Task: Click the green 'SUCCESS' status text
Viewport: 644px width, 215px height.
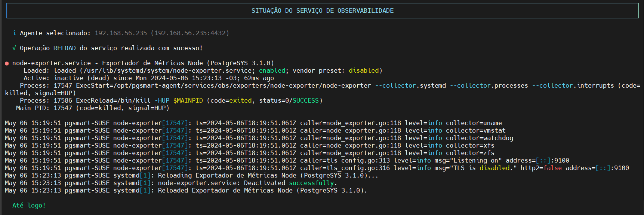Action: point(306,100)
